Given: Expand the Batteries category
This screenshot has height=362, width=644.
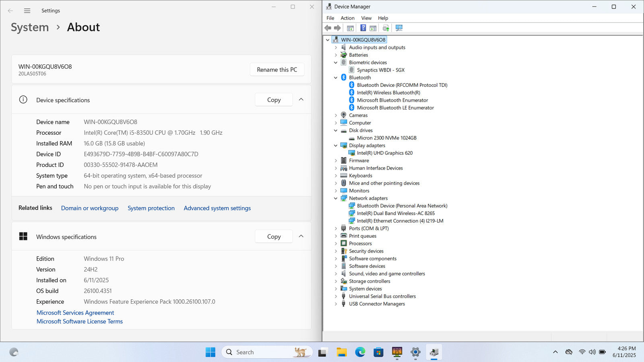Looking at the screenshot, I should (336, 55).
